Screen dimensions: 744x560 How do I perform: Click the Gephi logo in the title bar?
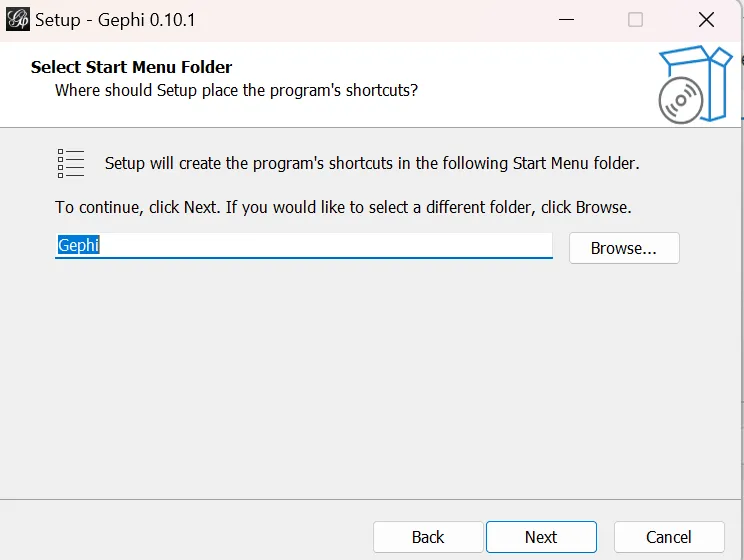[x=18, y=19]
